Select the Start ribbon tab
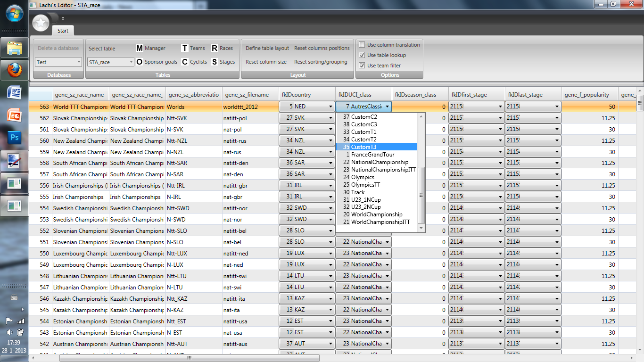The image size is (644, 362). point(63,31)
